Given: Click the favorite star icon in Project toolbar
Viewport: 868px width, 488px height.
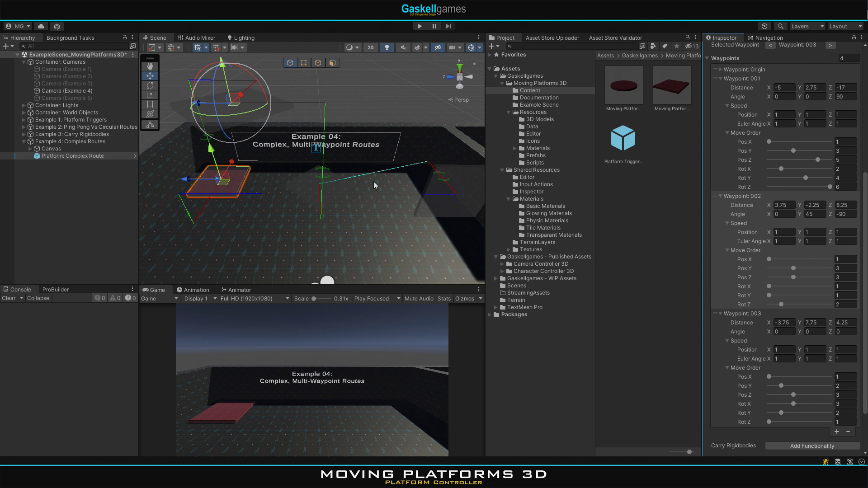Looking at the screenshot, I should point(676,46).
